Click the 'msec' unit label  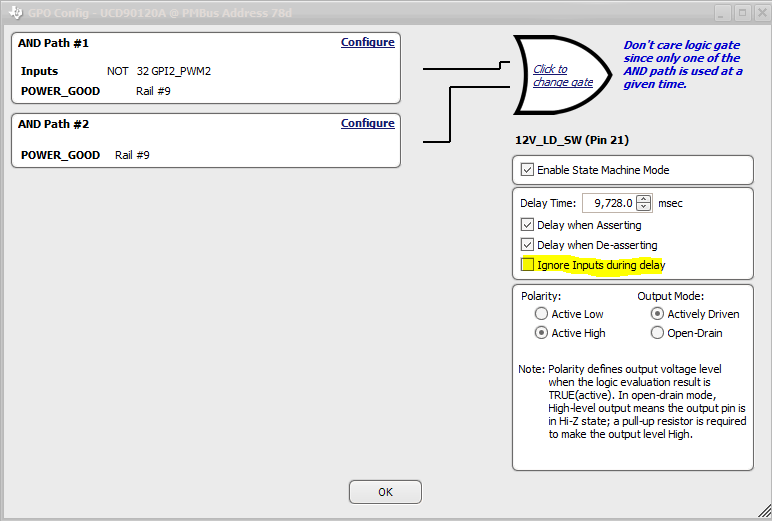point(670,203)
